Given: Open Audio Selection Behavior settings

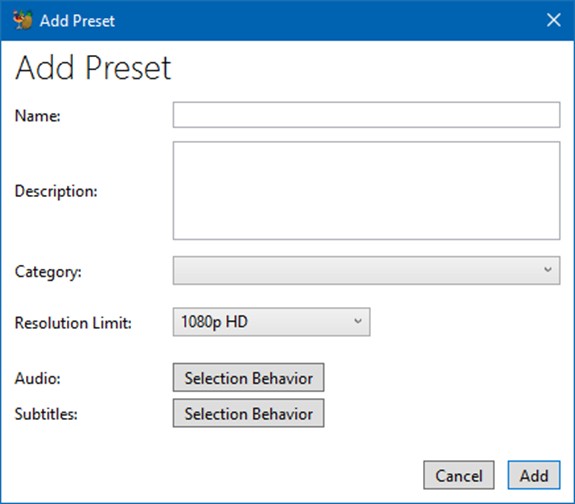Looking at the screenshot, I should point(248,377).
